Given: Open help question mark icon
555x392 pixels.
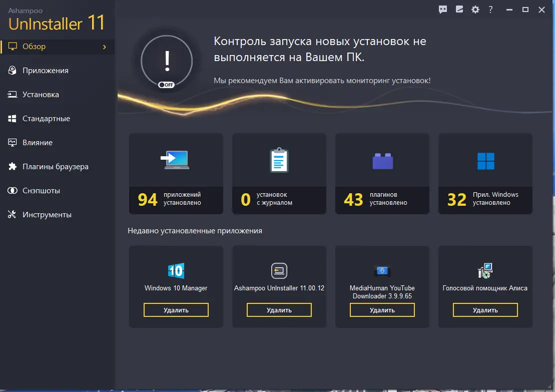Looking at the screenshot, I should pos(490,10).
